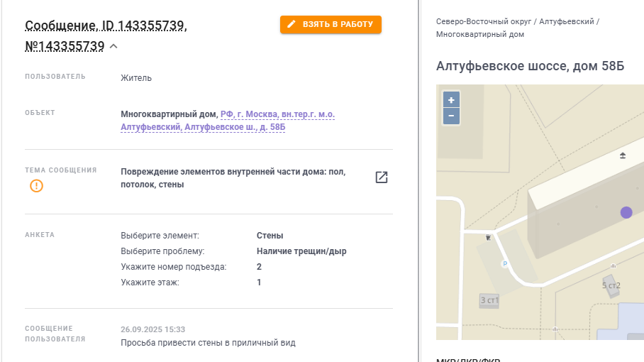The width and height of the screenshot is (644, 362).
Task: Click building label '3 ст1' on map
Action: (489, 300)
